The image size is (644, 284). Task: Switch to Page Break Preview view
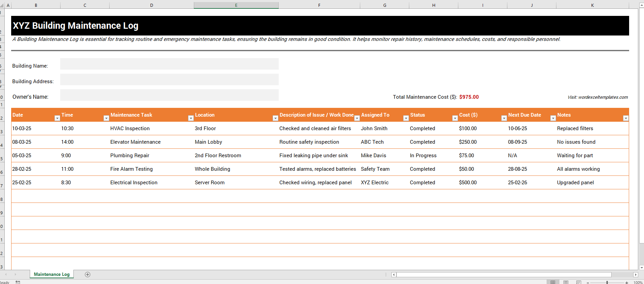coord(579,282)
